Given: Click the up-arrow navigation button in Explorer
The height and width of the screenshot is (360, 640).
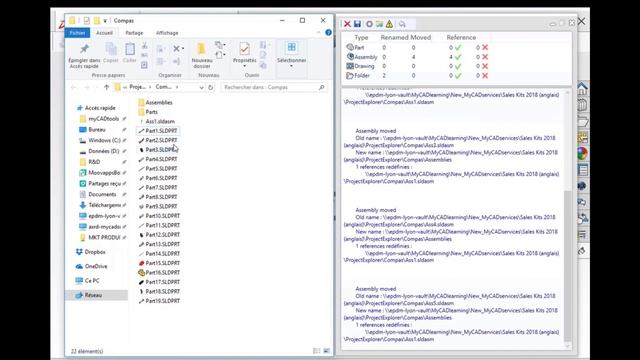Looking at the screenshot, I should (x=107, y=87).
